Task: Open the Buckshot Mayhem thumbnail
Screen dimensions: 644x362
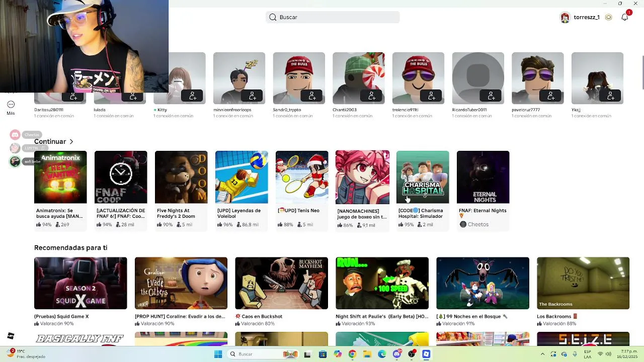Action: pyautogui.click(x=282, y=283)
